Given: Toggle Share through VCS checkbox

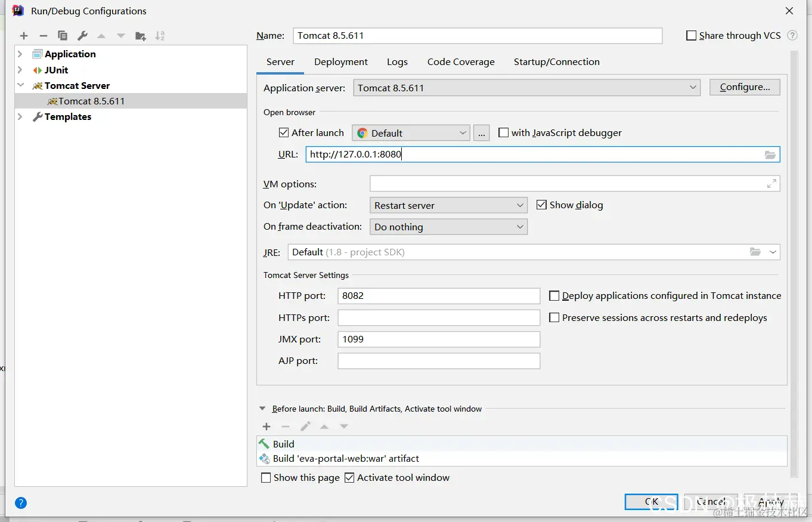Looking at the screenshot, I should tap(692, 36).
